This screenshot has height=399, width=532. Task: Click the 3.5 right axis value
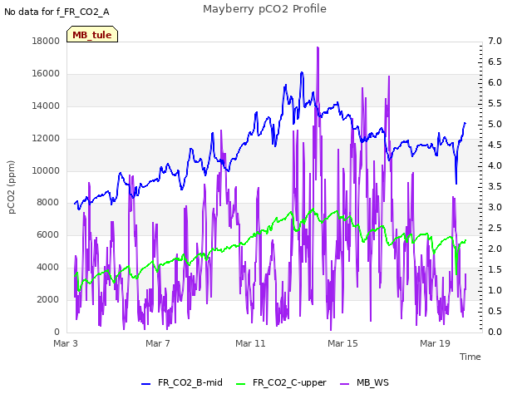(495, 186)
